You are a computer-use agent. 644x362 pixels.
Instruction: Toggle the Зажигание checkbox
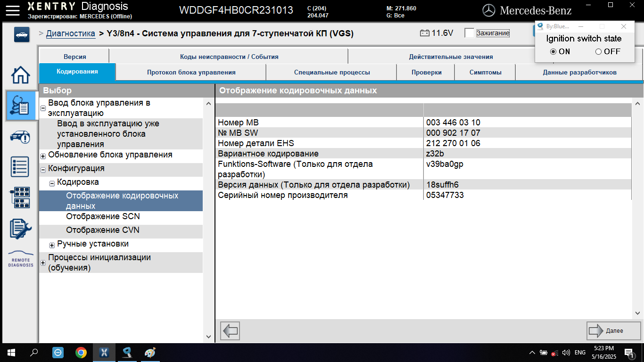(x=470, y=33)
